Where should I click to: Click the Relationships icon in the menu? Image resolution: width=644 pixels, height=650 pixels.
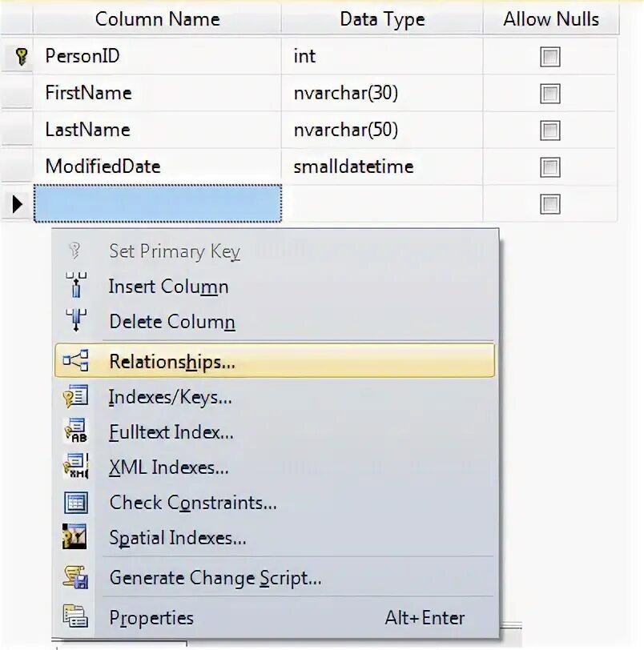pos(75,362)
